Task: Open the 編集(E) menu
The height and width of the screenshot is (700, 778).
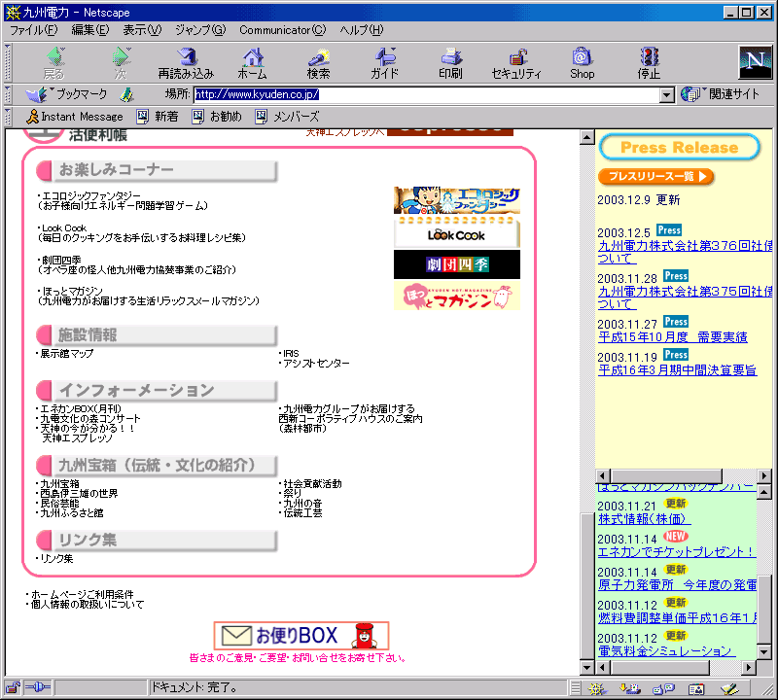Action: (90, 30)
